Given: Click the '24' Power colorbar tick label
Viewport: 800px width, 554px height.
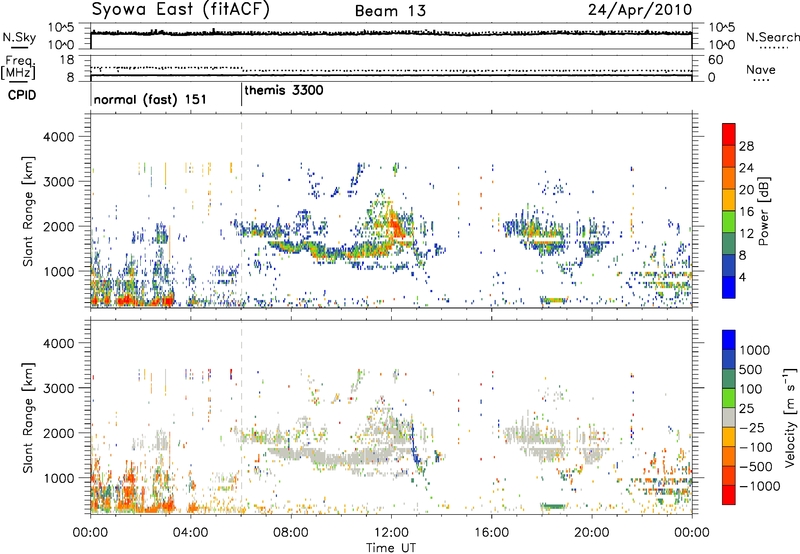Looking at the screenshot, I should [746, 168].
